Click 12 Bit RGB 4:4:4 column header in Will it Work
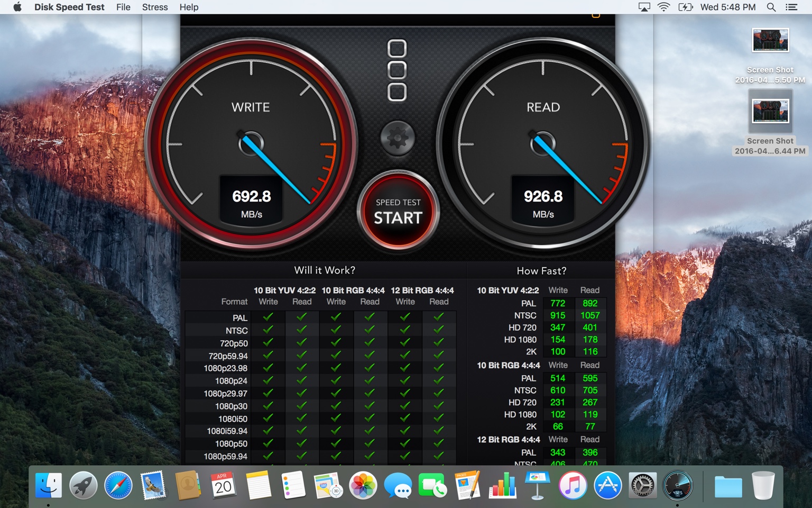The height and width of the screenshot is (508, 812). [x=422, y=291]
